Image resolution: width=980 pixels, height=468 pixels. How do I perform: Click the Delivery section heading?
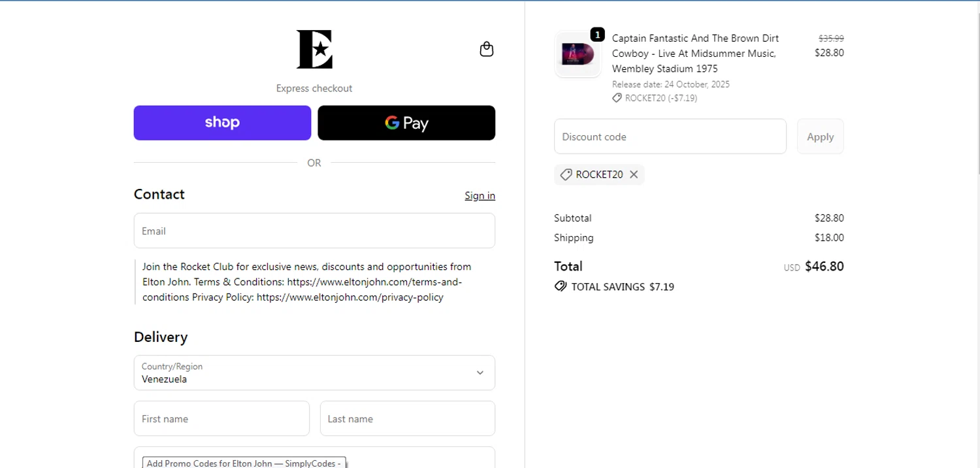161,337
